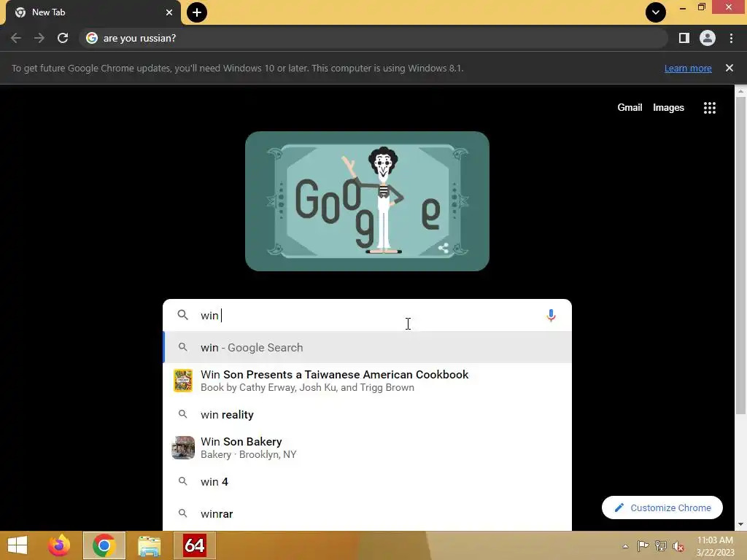This screenshot has width=747, height=560.
Task: Click the search icon beside 'win reality'
Action: coord(183,414)
